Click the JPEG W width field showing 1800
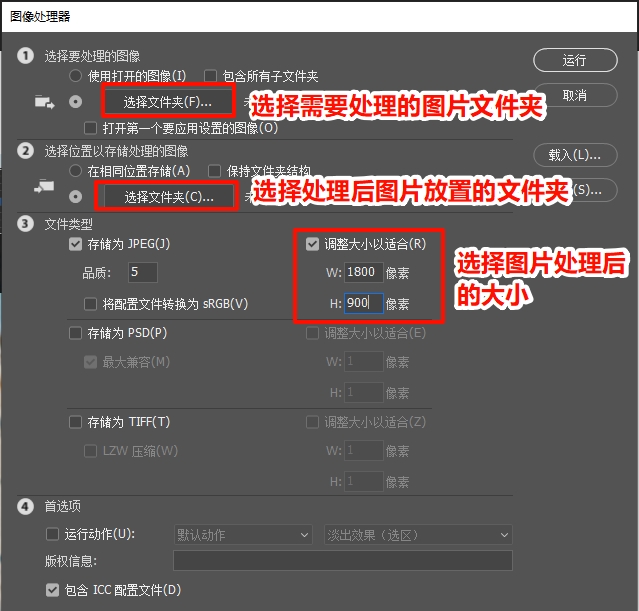Image resolution: width=639 pixels, height=611 pixels. click(x=364, y=272)
